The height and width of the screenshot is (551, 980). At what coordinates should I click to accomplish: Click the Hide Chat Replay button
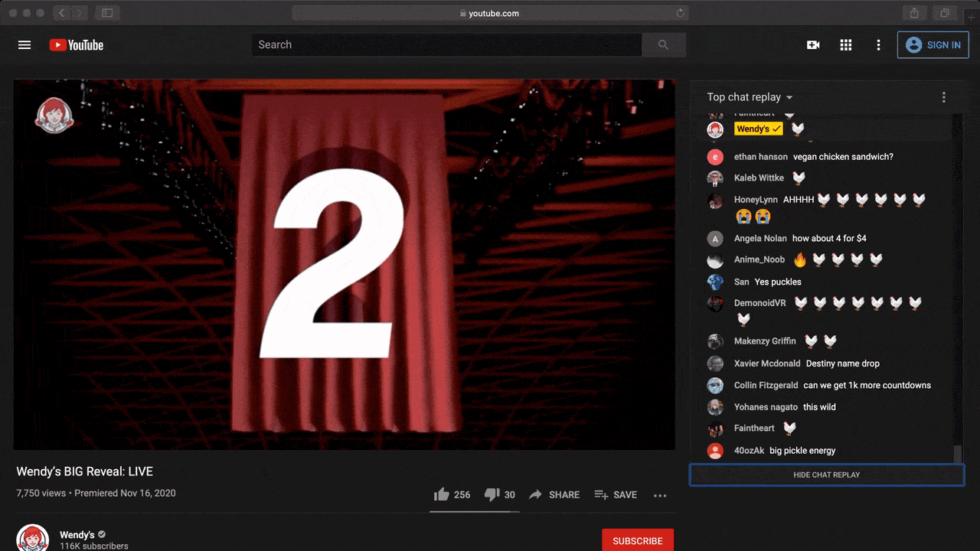(827, 474)
